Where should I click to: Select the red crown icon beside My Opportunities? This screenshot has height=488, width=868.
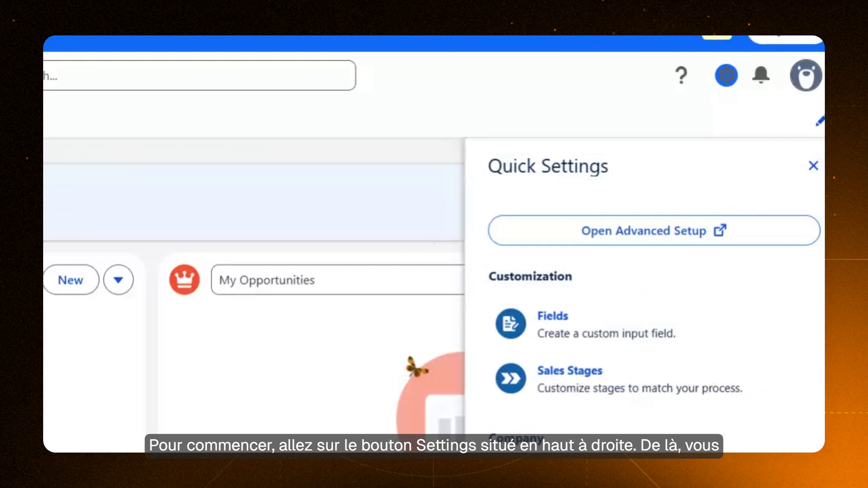tap(185, 280)
